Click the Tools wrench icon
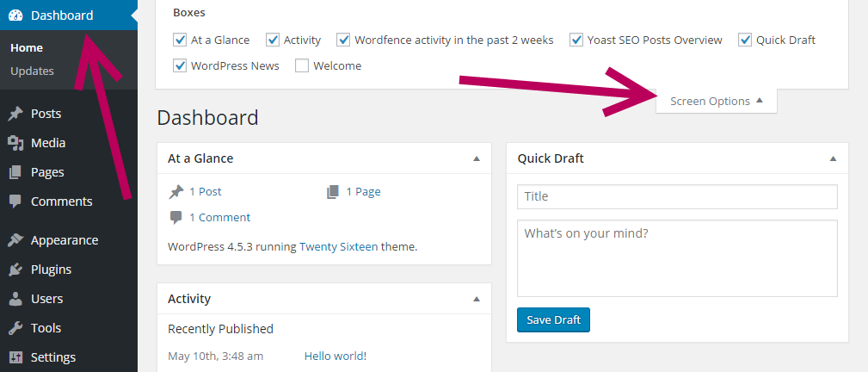Screen dimensions: 868x372 click(x=15, y=328)
